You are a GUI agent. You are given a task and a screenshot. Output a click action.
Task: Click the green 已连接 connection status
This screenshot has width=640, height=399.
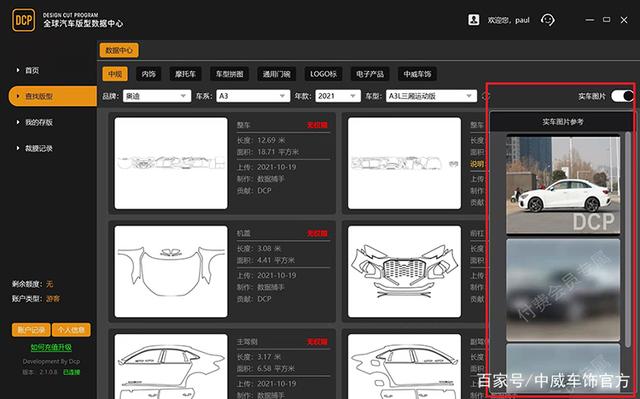click(x=71, y=372)
